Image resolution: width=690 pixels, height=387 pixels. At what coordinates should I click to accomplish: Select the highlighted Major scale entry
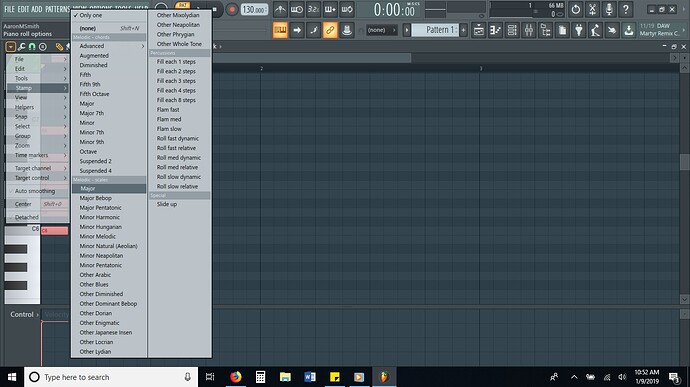109,188
